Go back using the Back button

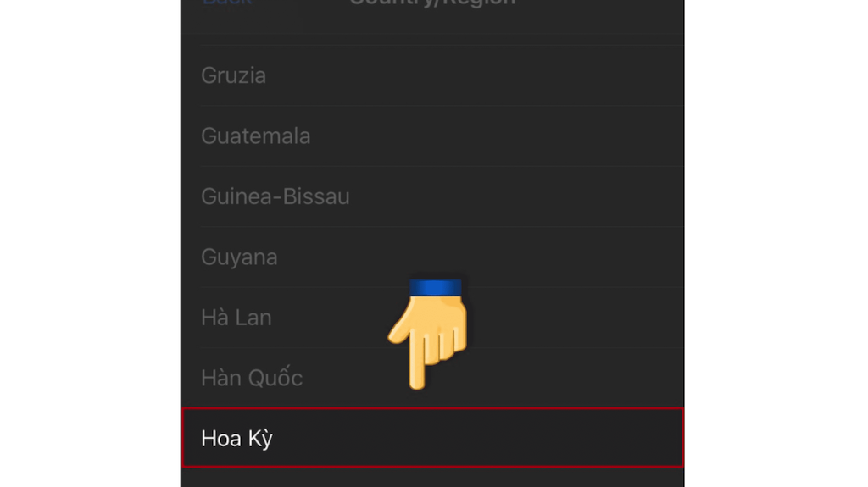pyautogui.click(x=227, y=3)
